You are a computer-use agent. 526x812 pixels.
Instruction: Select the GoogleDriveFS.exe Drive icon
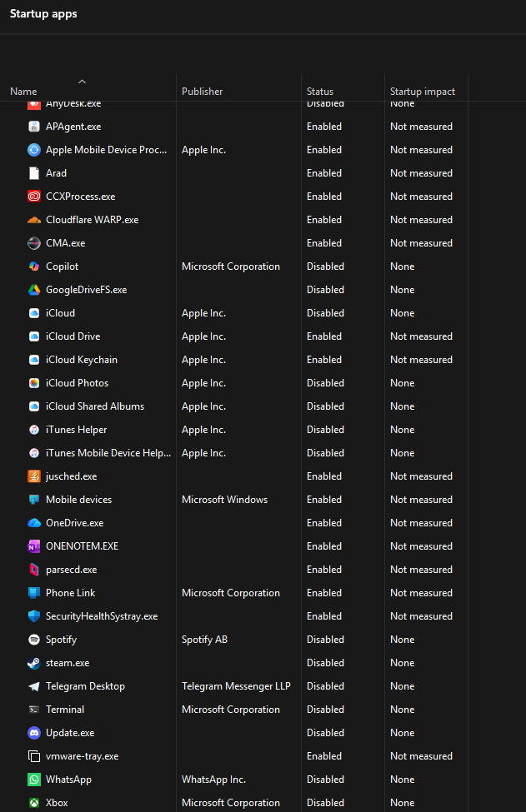(x=34, y=290)
